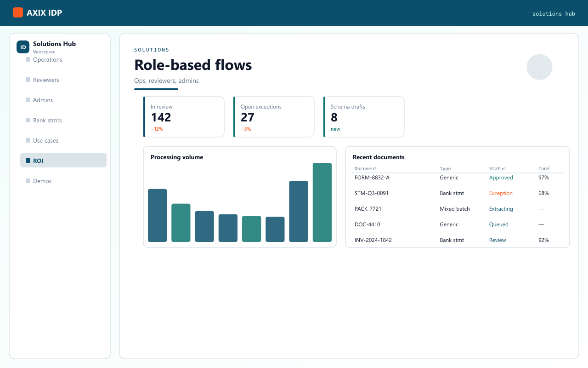Open Bank stmts navigation item
This screenshot has width=588, height=368.
(x=63, y=121)
